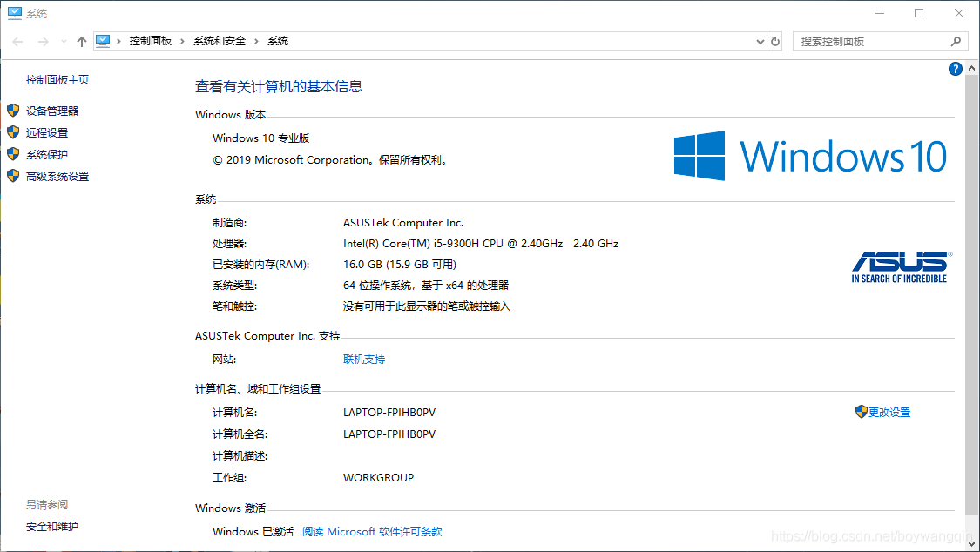Open 系统保护 link
980x552 pixels.
pos(47,155)
